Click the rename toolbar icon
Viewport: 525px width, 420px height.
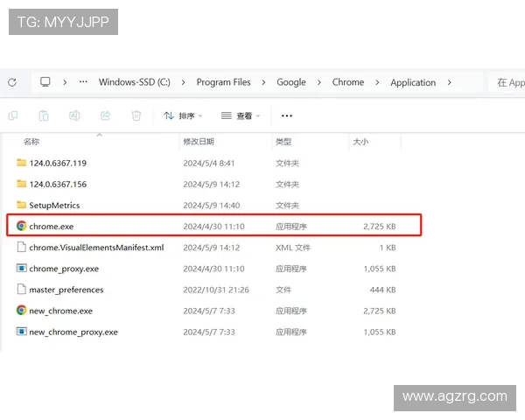pos(74,115)
